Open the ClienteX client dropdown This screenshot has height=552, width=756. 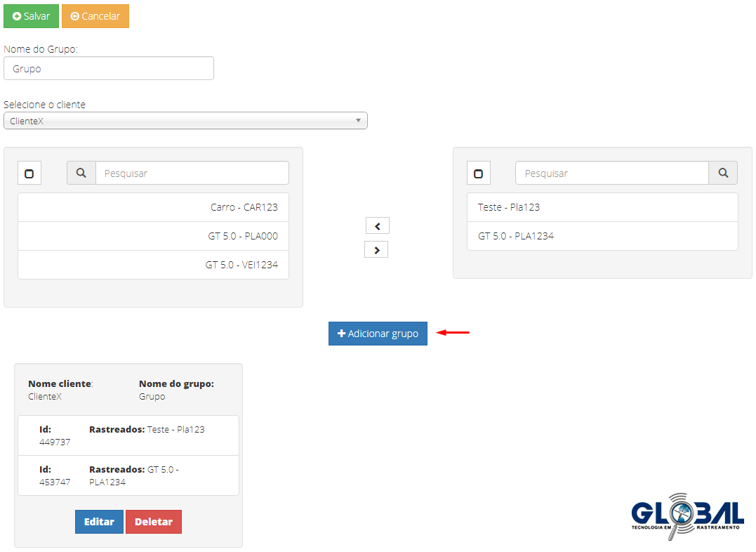point(185,121)
